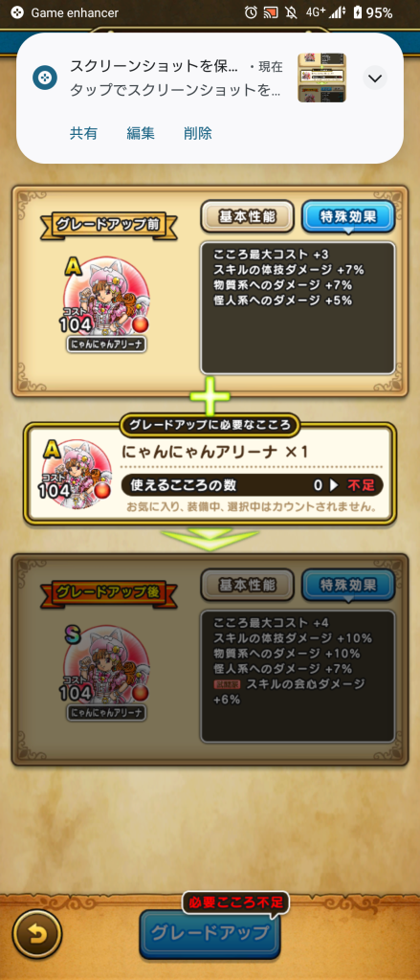
Task: Tap the muted bell status icon
Action: tap(291, 12)
